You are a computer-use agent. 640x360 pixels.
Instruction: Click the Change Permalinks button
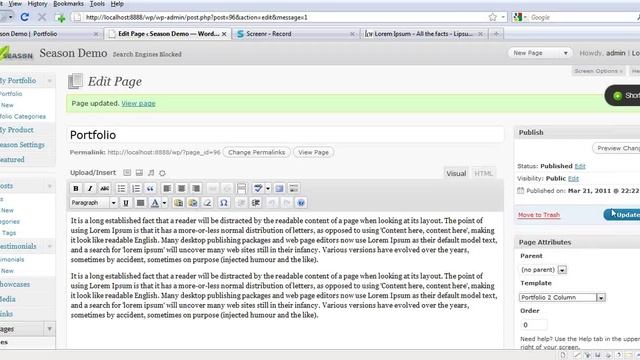point(257,152)
